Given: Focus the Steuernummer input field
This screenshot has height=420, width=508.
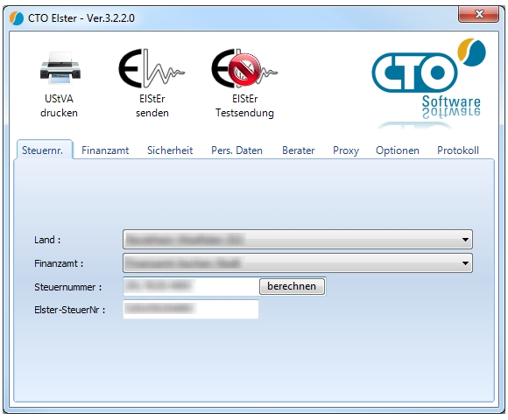Looking at the screenshot, I should (x=191, y=286).
